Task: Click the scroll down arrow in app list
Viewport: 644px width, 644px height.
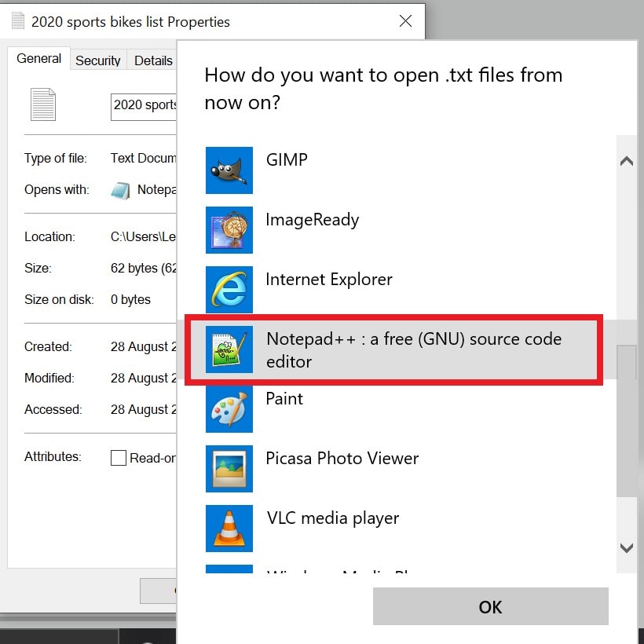Action: (627, 547)
